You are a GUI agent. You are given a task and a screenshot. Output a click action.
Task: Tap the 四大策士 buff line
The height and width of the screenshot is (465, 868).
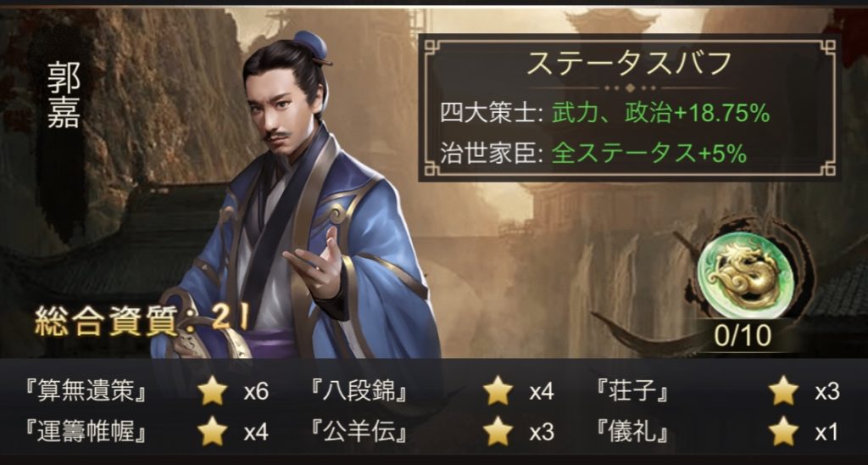605,115
